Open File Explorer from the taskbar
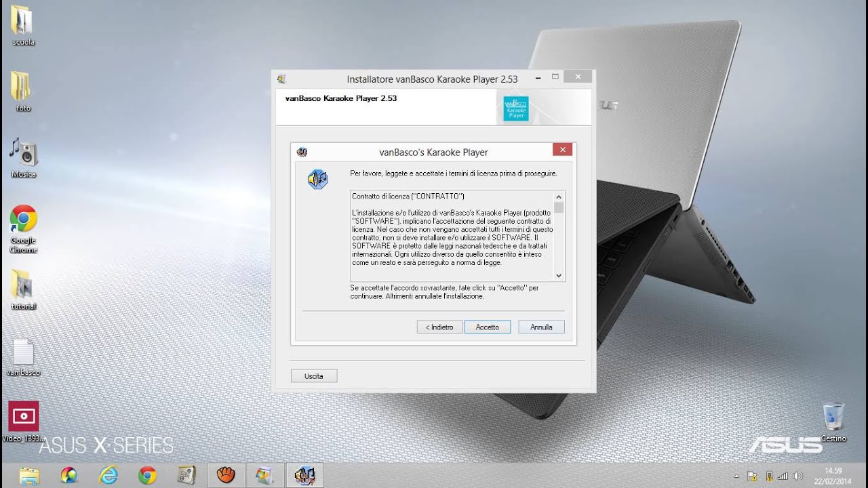This screenshot has width=868, height=488. point(29,476)
